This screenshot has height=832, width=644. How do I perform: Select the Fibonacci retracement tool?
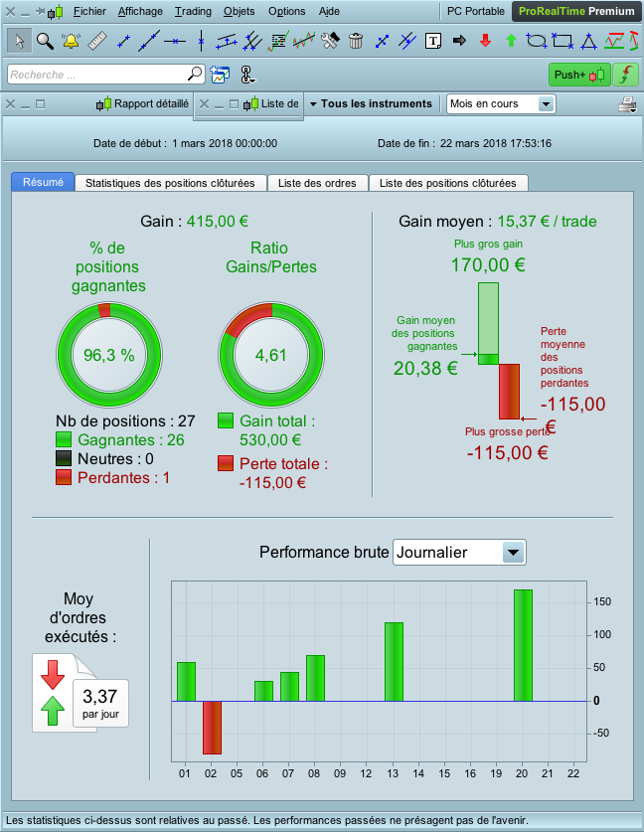[x=278, y=41]
